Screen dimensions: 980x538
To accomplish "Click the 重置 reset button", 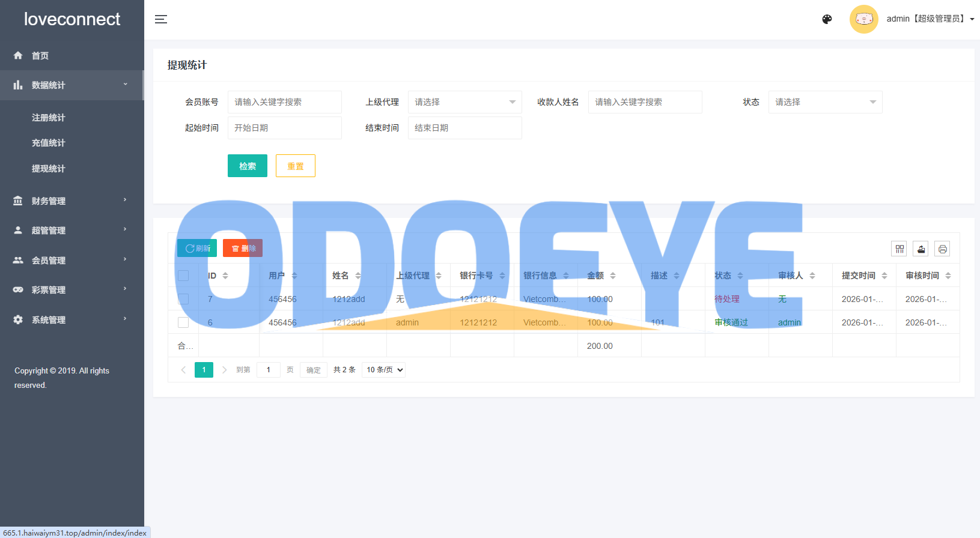I will point(295,166).
